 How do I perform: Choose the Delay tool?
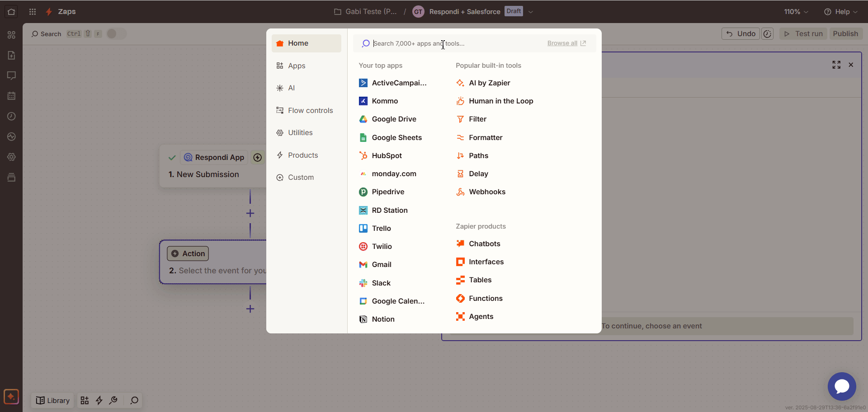472,174
